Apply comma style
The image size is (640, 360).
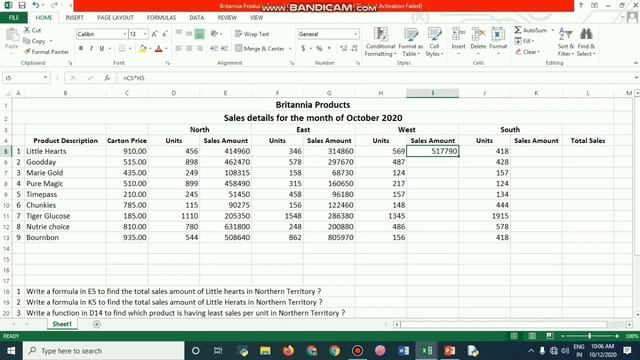click(x=330, y=49)
